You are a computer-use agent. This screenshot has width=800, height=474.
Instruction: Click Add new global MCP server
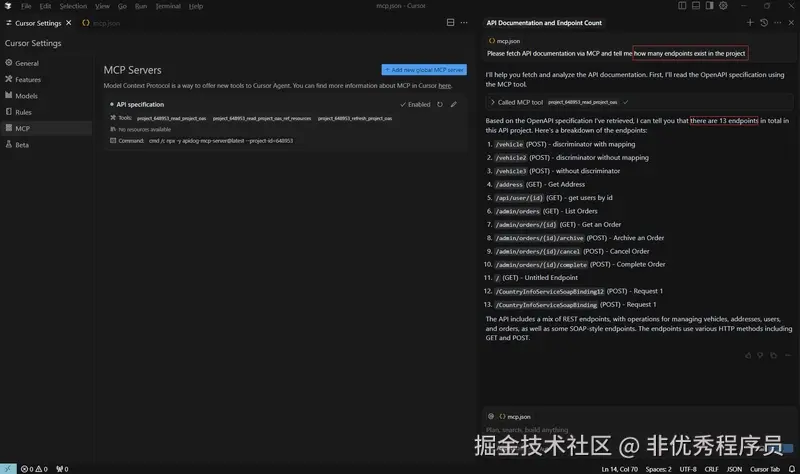tap(424, 69)
